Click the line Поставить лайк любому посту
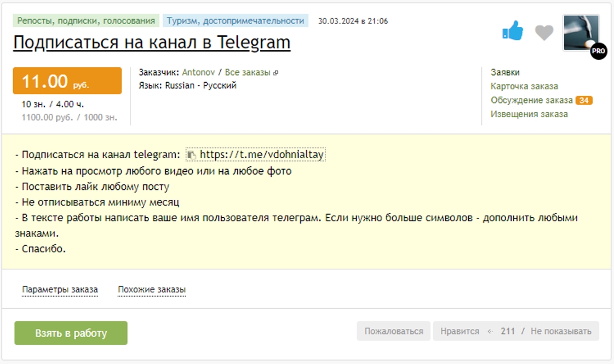The image size is (614, 364). point(92,187)
